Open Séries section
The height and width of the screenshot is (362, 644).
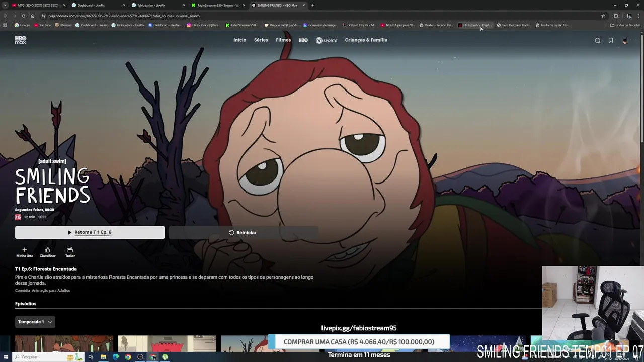261,40
